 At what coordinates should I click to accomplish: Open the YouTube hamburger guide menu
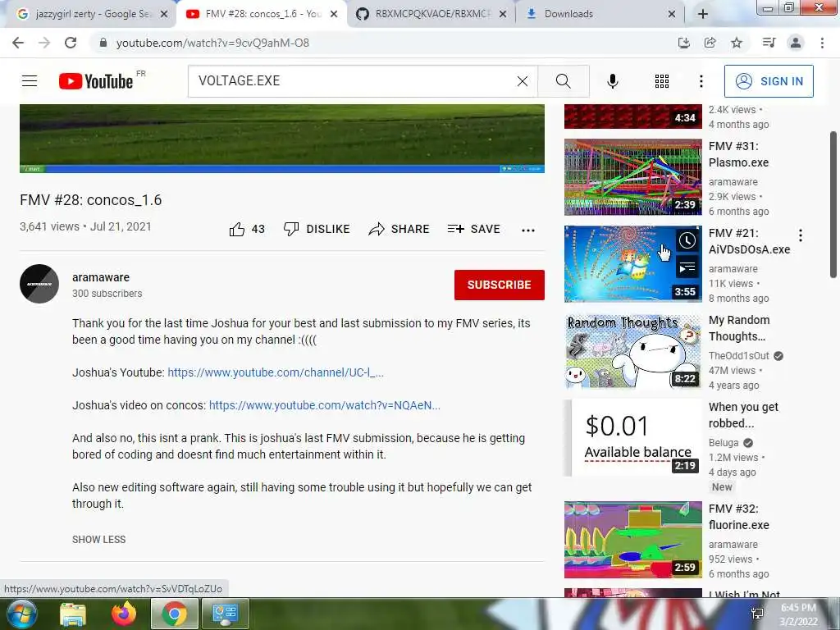click(30, 81)
